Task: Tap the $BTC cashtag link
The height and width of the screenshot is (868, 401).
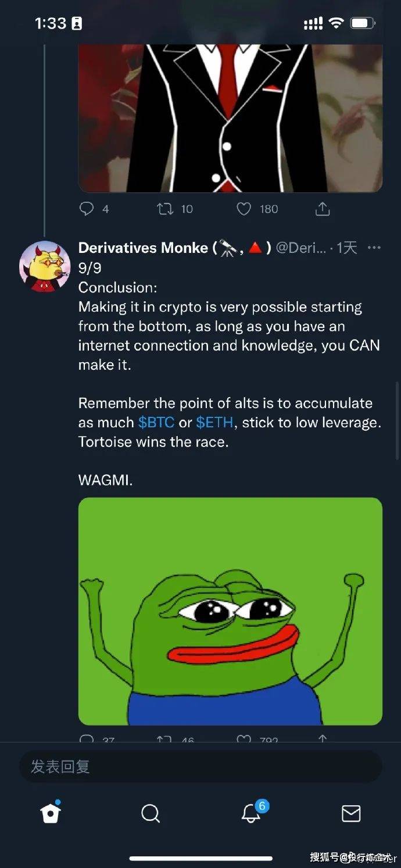Action: [x=156, y=423]
